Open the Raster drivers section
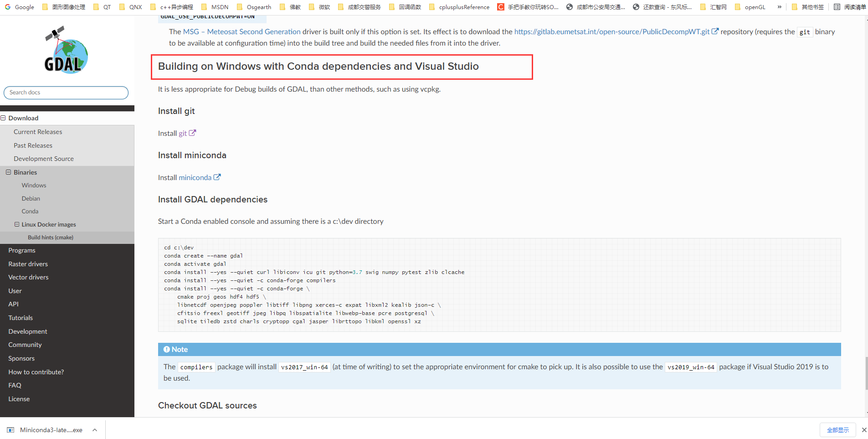This screenshot has width=868, height=439. (x=28, y=264)
